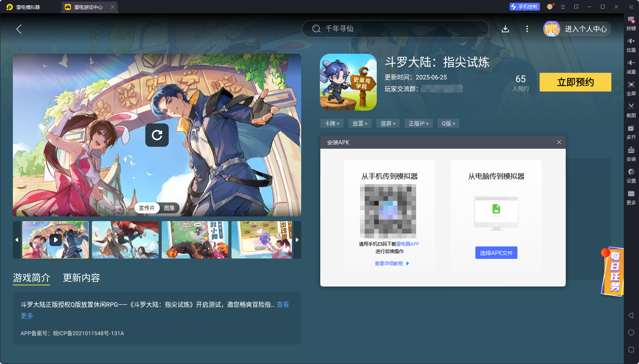Image resolution: width=639 pixels, height=364 pixels.
Task: Close the 雷电游戏中心 tab
Action: (x=113, y=7)
